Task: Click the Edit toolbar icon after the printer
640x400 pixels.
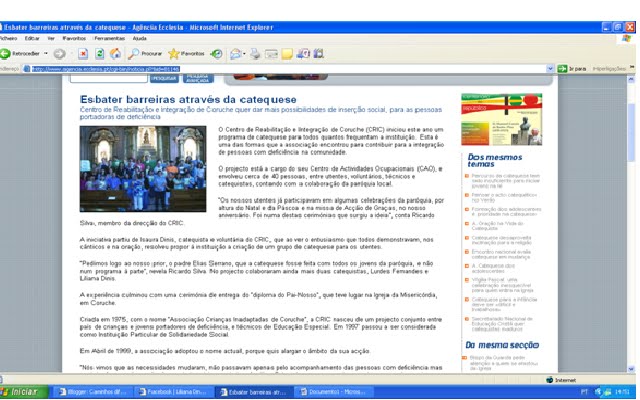Action: (271, 53)
